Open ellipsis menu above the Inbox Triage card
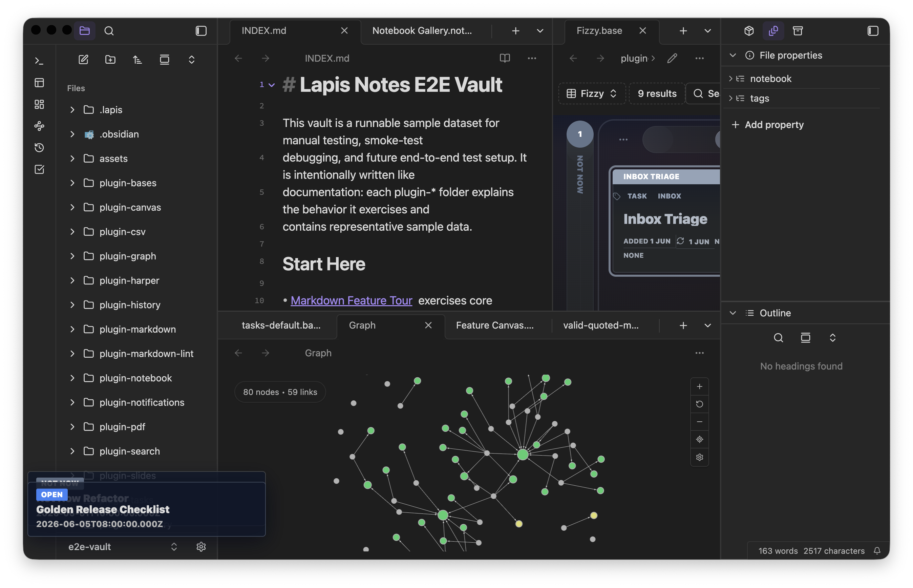This screenshot has height=588, width=913. [x=623, y=139]
